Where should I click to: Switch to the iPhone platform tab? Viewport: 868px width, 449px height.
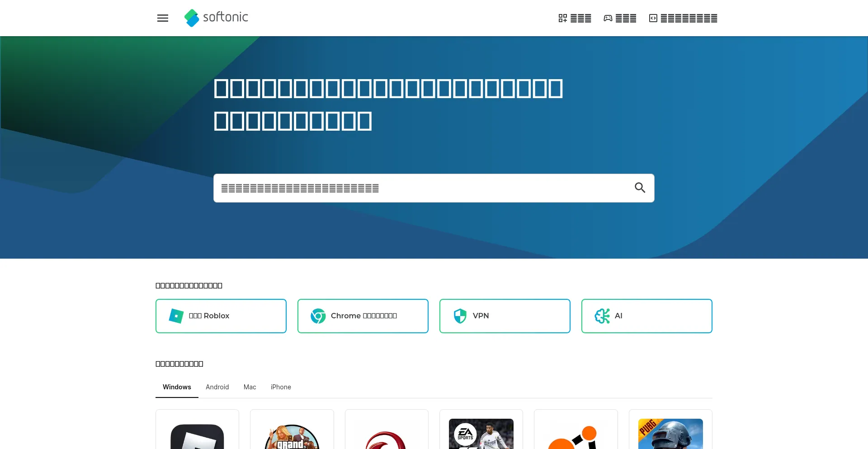(x=280, y=387)
